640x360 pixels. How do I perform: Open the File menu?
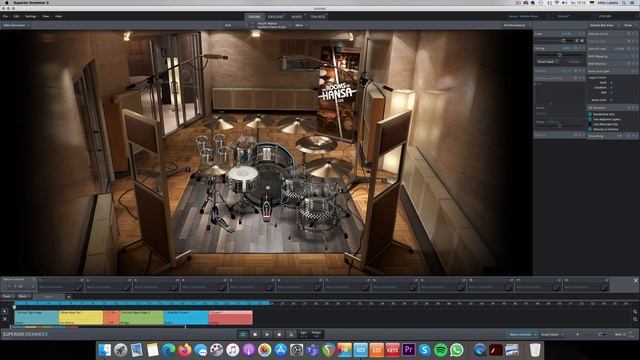pyautogui.click(x=5, y=16)
